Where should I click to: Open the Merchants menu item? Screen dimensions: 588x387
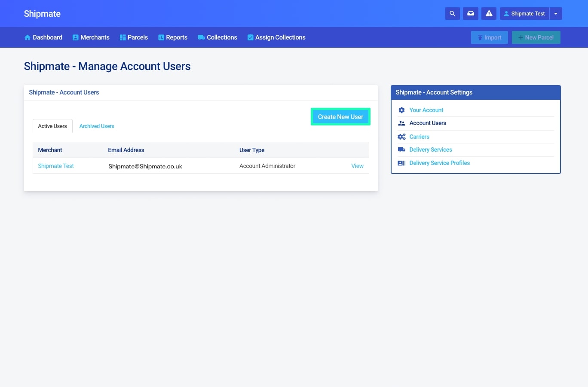(x=91, y=37)
